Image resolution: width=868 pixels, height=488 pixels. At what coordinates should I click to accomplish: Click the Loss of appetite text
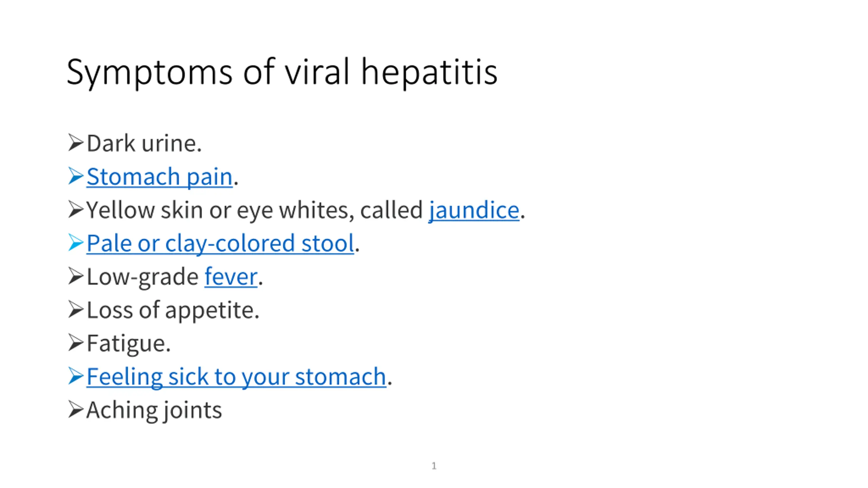pyautogui.click(x=173, y=310)
